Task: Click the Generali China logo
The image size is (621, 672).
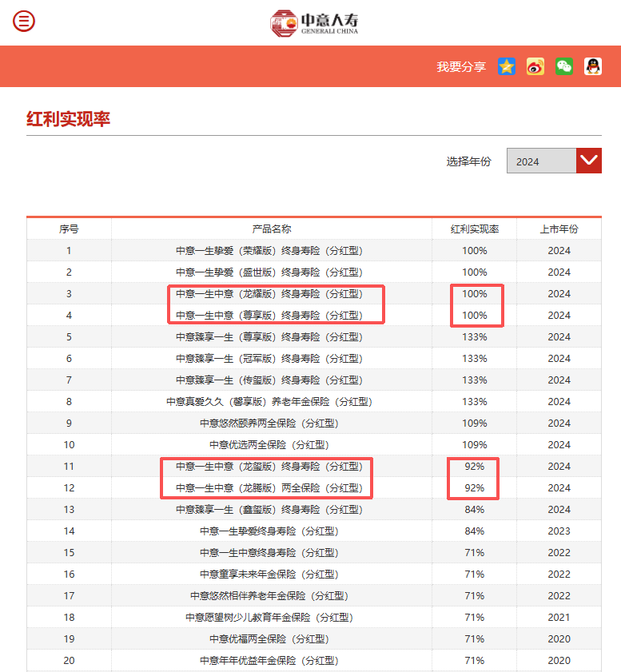Action: coord(313,22)
